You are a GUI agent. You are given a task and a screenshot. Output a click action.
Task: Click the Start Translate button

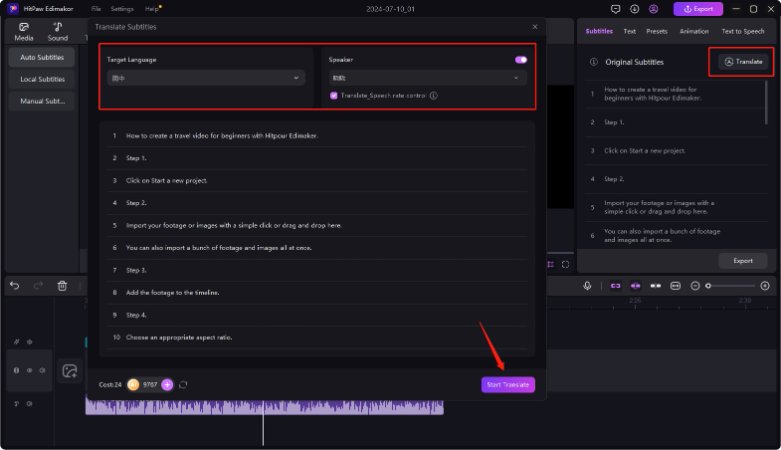[507, 385]
